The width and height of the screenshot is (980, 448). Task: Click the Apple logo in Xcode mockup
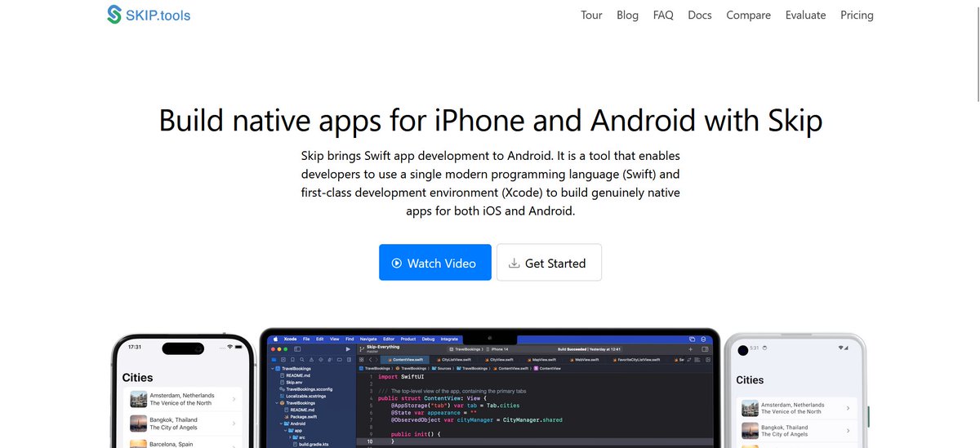point(275,339)
